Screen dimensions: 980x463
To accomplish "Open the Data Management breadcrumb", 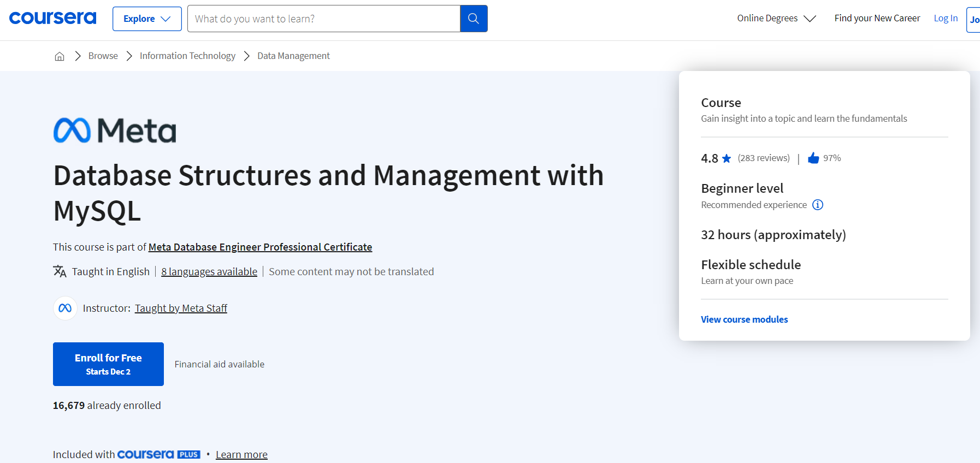I will (293, 56).
